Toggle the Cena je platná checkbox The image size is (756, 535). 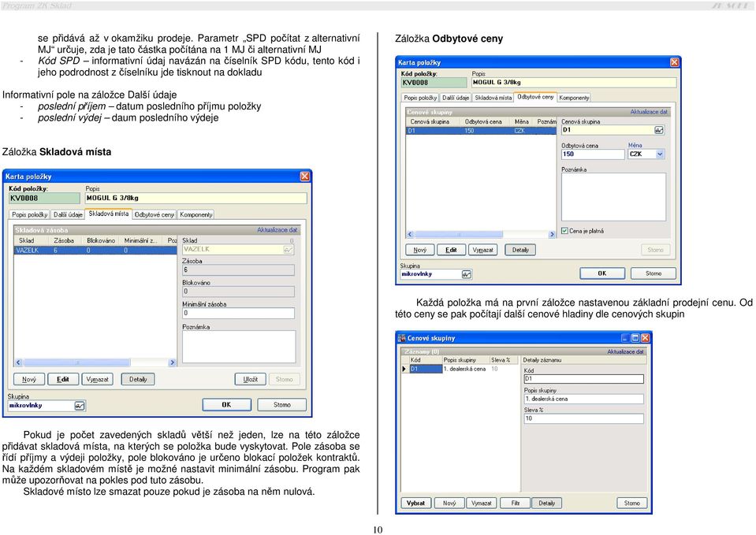pyautogui.click(x=564, y=231)
